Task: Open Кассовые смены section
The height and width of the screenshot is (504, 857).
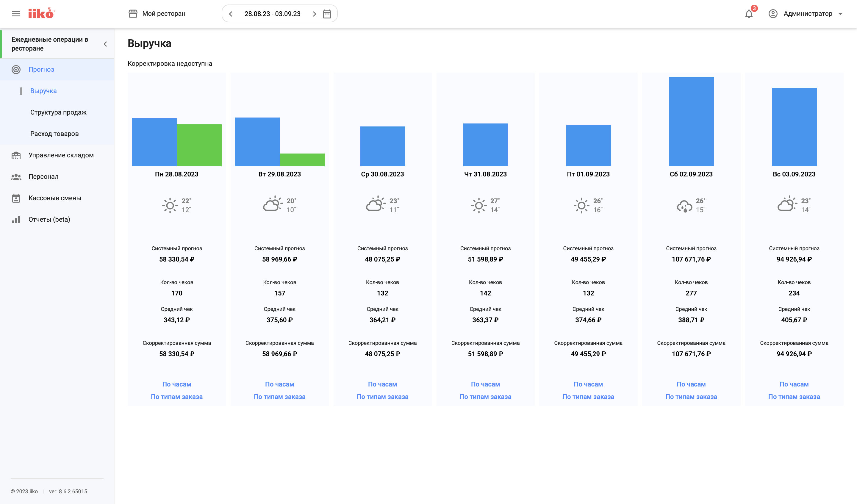Action: [54, 198]
